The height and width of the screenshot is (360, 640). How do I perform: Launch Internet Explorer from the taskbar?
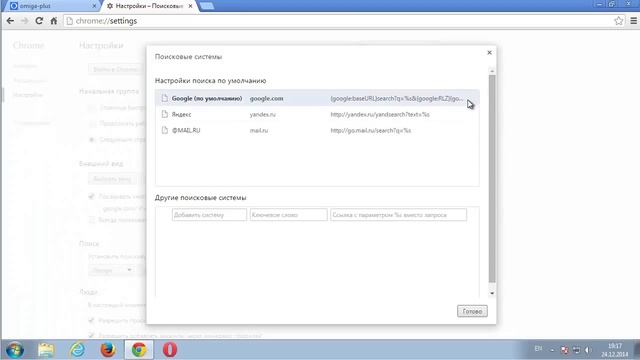(x=77, y=350)
